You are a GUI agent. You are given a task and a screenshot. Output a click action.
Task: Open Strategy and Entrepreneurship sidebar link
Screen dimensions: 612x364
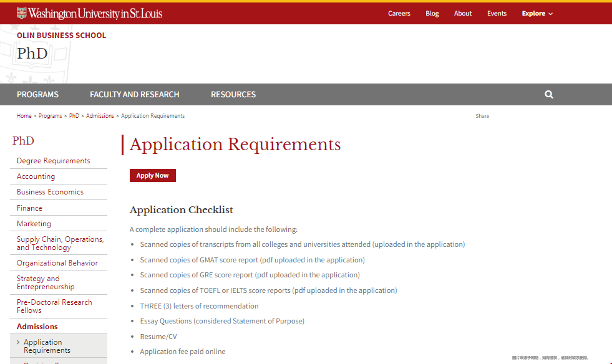point(46,282)
